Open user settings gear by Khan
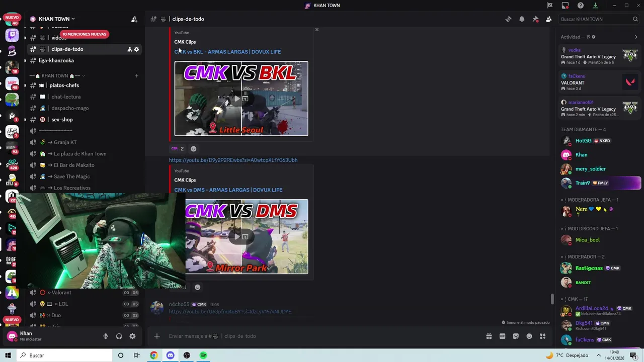This screenshot has width=644, height=362. tap(132, 336)
